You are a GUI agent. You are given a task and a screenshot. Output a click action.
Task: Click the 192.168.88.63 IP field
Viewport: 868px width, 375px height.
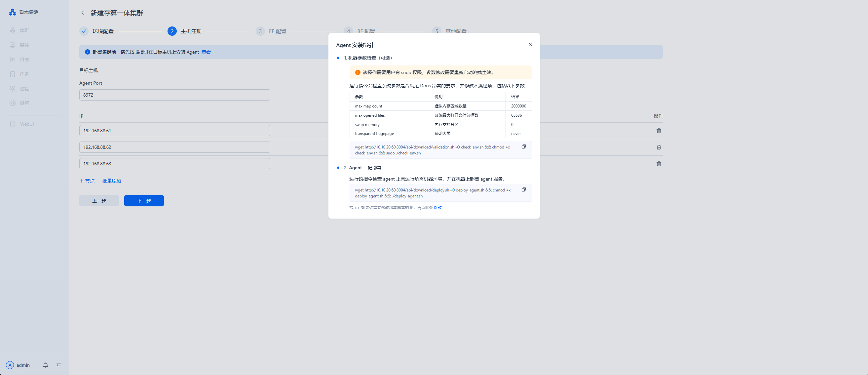[174, 164]
